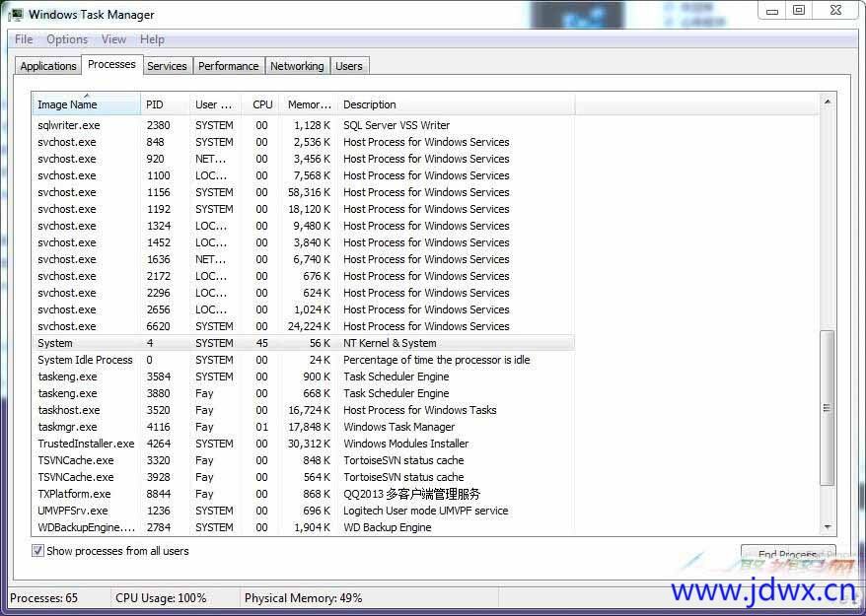Image resolution: width=866 pixels, height=616 pixels.
Task: Select the System Idle Process row
Action: click(85, 360)
